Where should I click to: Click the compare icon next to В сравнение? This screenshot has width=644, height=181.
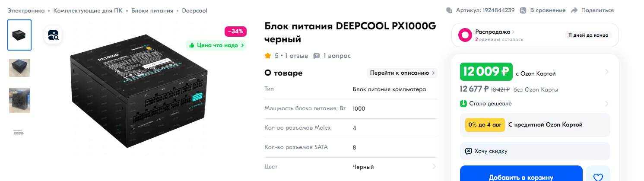click(523, 10)
